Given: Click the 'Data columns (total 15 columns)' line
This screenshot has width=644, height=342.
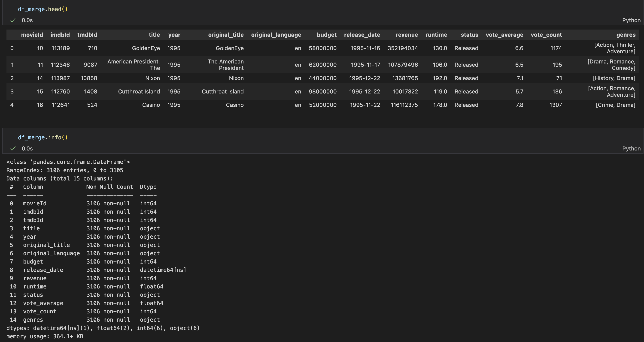Looking at the screenshot, I should coord(60,179).
